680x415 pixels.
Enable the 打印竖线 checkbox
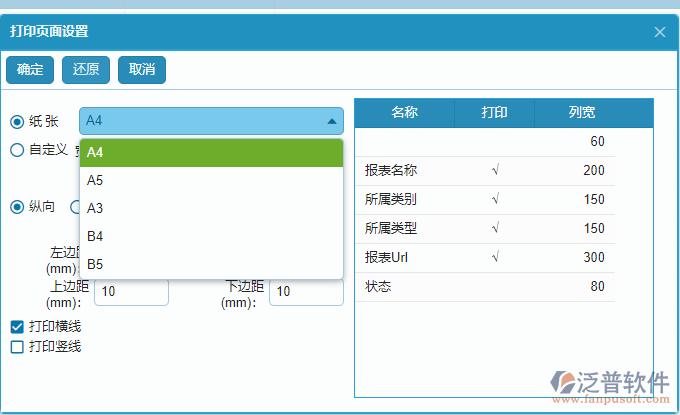(17, 347)
